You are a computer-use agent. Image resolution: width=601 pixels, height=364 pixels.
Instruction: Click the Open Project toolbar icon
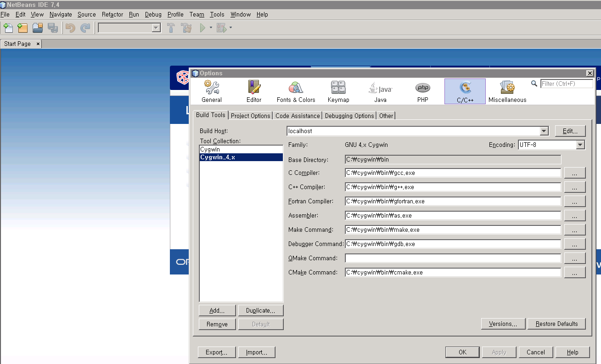click(38, 28)
